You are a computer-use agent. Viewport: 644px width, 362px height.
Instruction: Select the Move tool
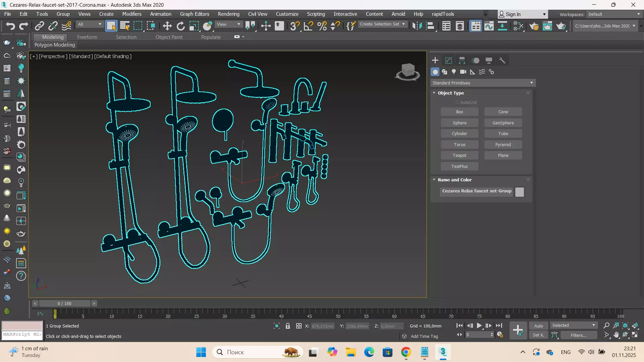[167, 26]
